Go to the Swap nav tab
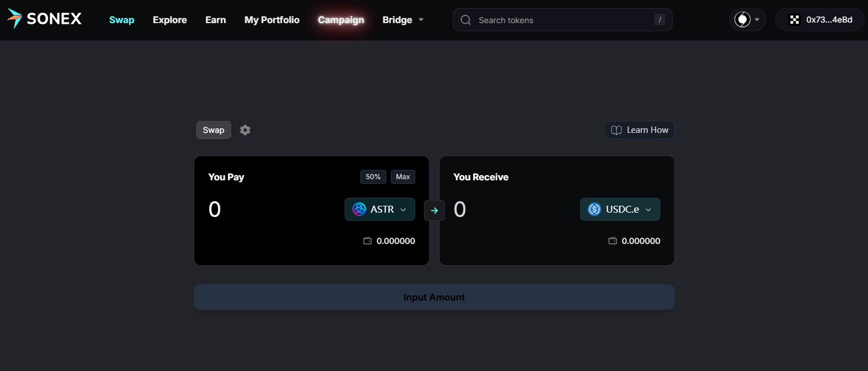The width and height of the screenshot is (868, 371). coord(121,20)
